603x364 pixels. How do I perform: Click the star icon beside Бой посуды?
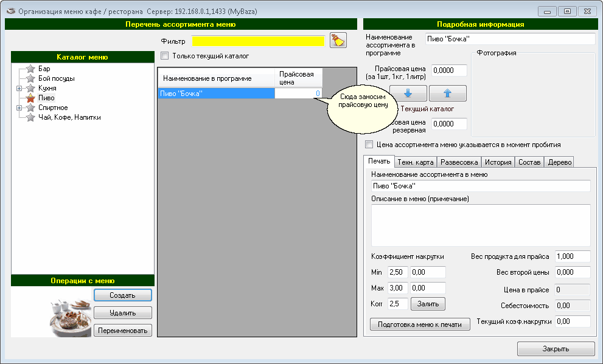click(30, 78)
